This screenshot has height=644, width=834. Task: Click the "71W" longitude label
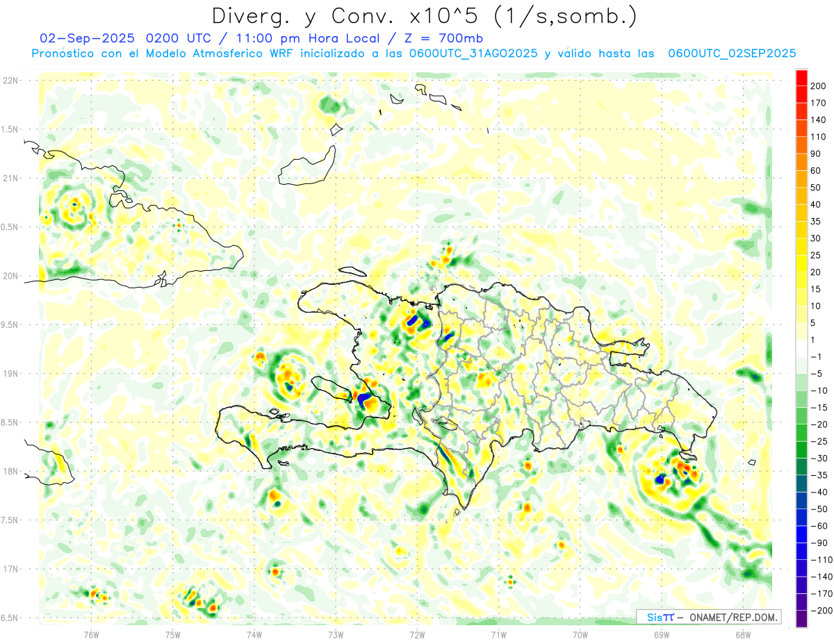[498, 634]
